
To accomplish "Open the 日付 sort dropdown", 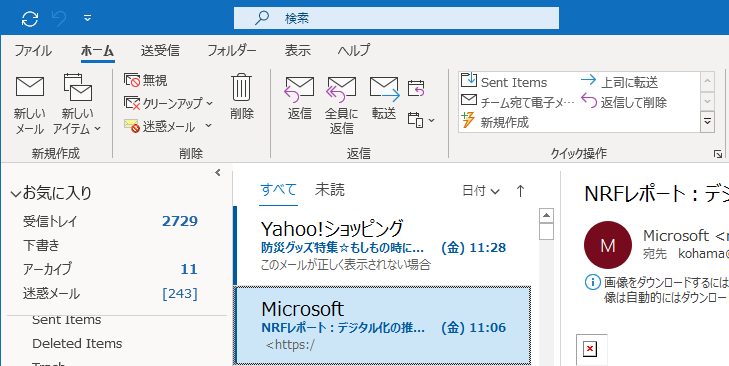I will click(481, 191).
